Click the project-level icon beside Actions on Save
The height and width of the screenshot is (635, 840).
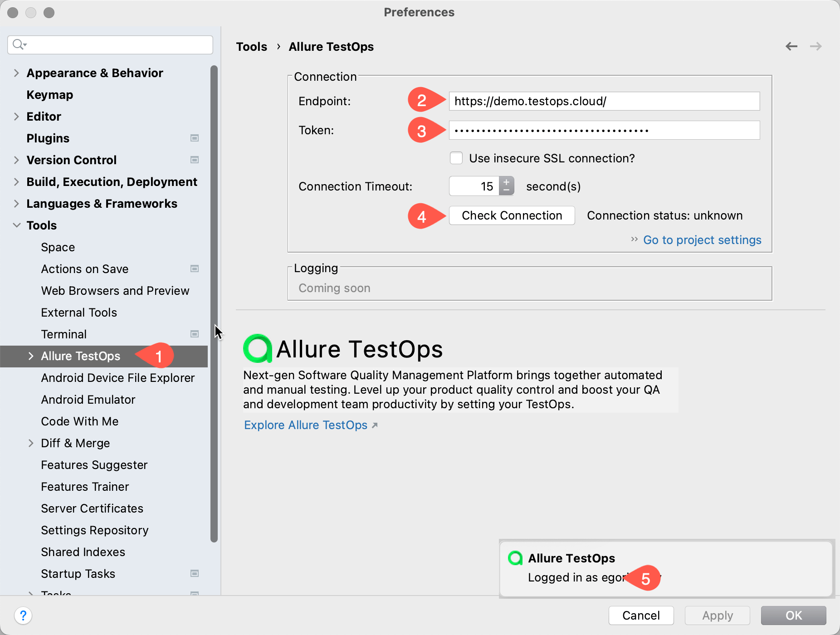click(x=195, y=269)
